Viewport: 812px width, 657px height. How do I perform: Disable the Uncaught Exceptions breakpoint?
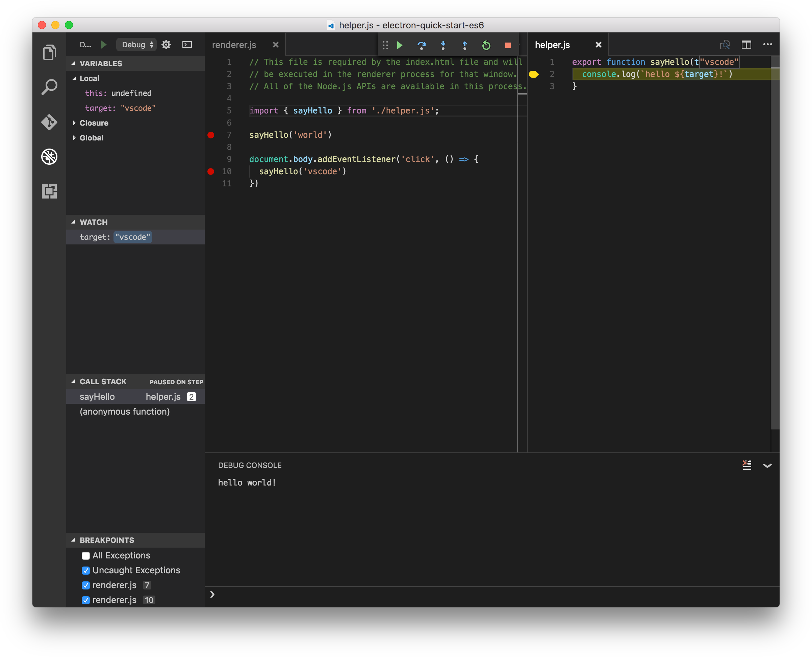coord(85,570)
